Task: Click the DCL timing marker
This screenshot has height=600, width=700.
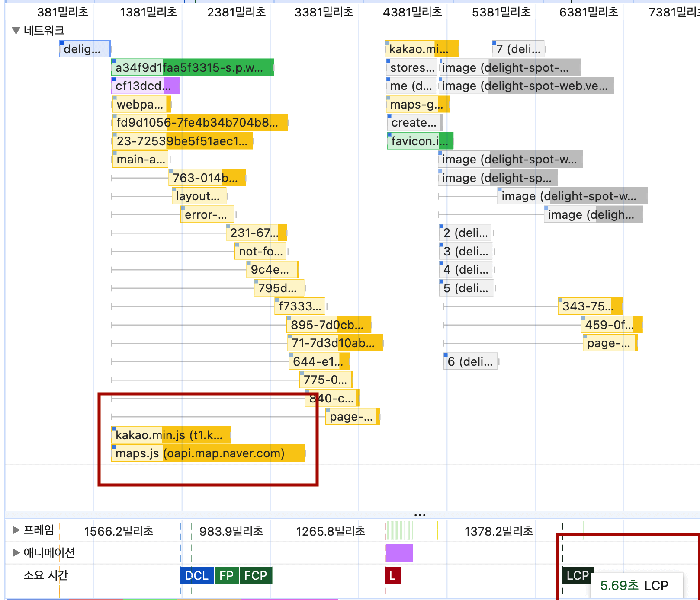Action: pyautogui.click(x=197, y=575)
